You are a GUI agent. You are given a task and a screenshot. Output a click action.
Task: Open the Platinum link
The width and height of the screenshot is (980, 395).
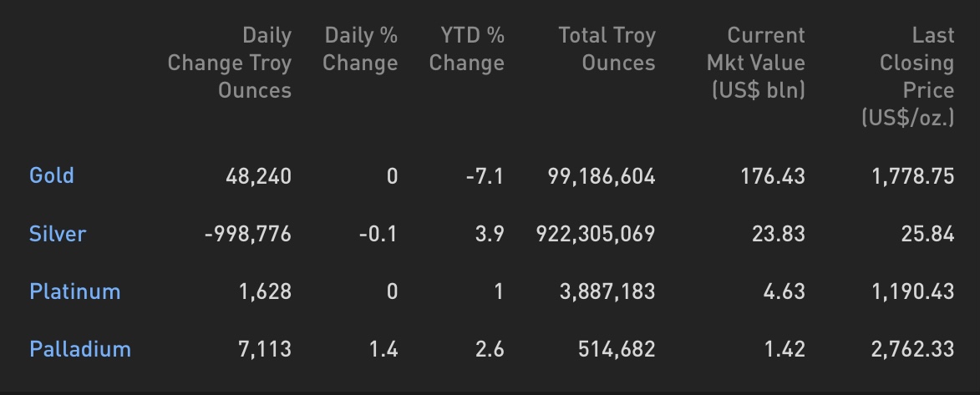click(x=75, y=292)
